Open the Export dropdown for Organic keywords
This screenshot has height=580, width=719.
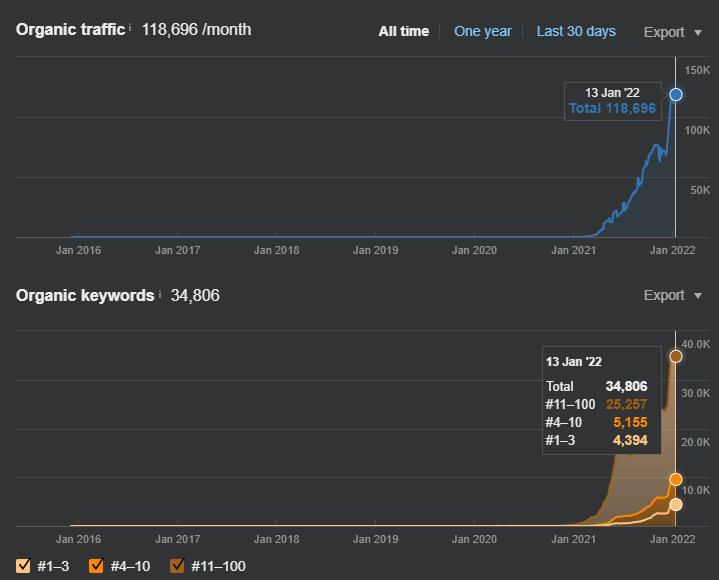tap(673, 295)
